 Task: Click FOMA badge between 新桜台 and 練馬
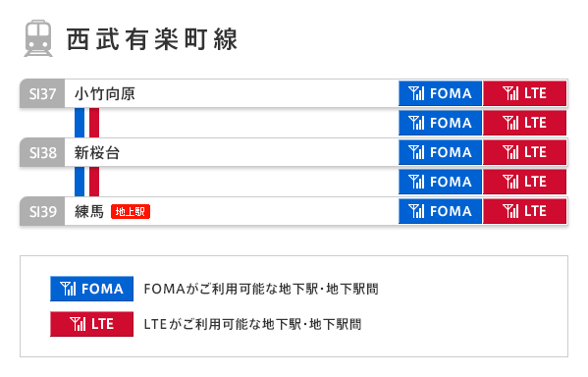[x=440, y=182]
